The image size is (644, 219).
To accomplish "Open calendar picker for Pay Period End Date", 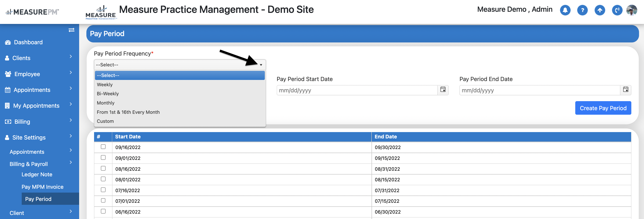I will [x=625, y=90].
